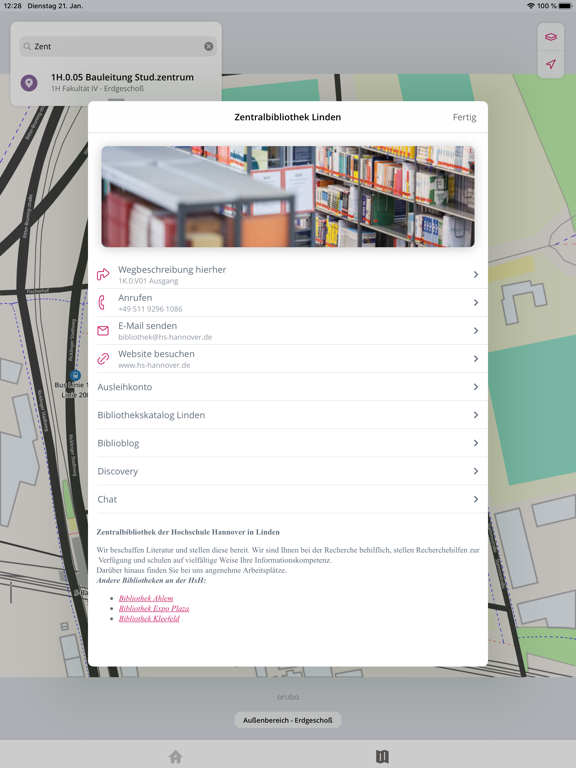Click battery 100 % status
Screen dimensions: 576x768
point(553,6)
